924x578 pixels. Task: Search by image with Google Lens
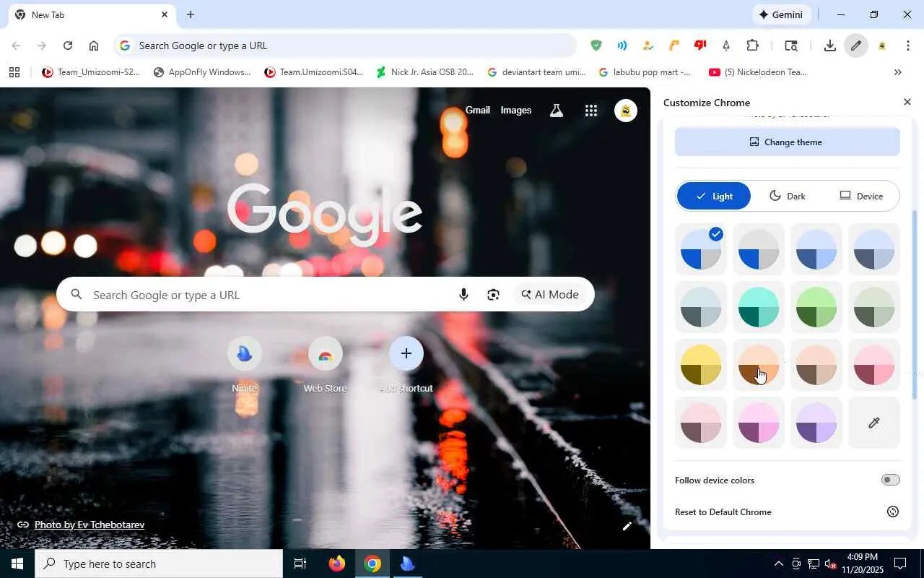(494, 295)
